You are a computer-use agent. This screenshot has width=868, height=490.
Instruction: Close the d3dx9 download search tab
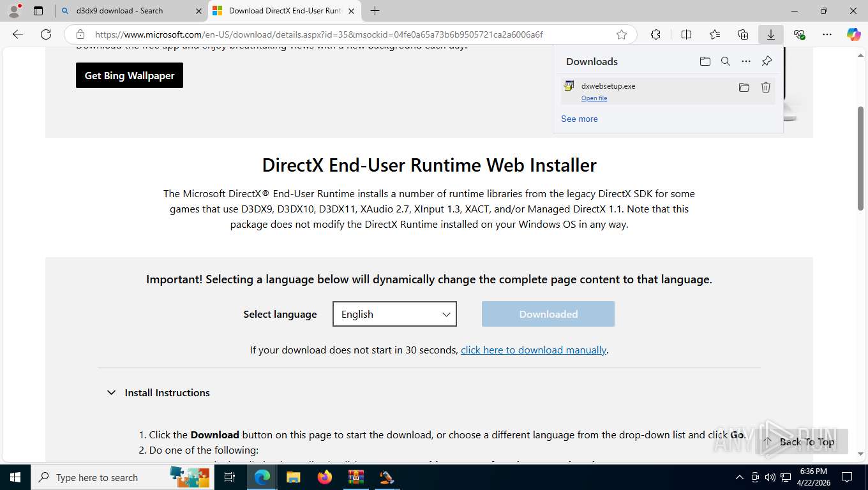(198, 11)
